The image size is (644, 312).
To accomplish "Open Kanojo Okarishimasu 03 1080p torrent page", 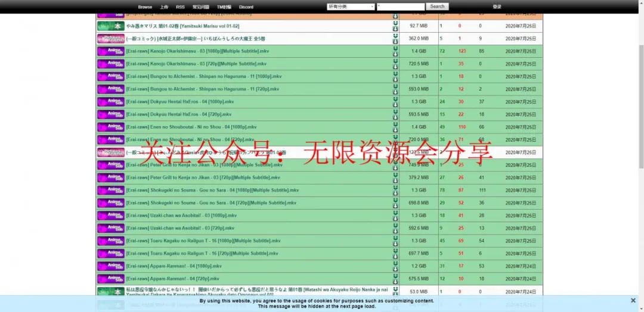I will 196,51.
